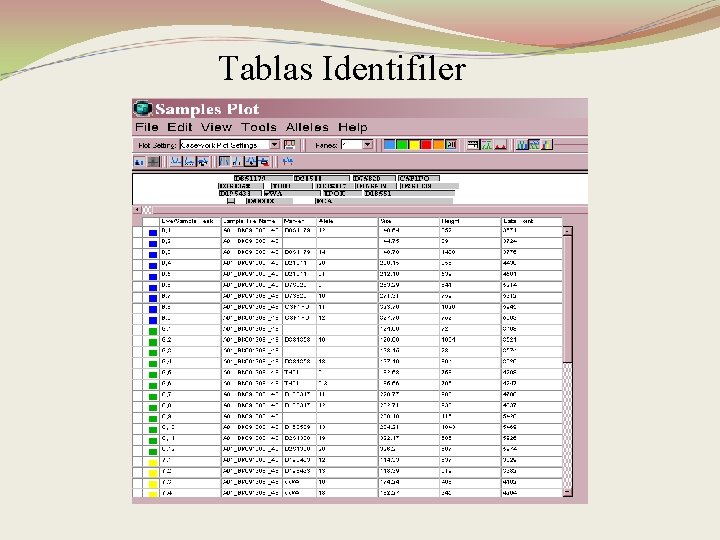The height and width of the screenshot is (540, 720).
Task: Click the Size column header
Action: [x=409, y=221]
